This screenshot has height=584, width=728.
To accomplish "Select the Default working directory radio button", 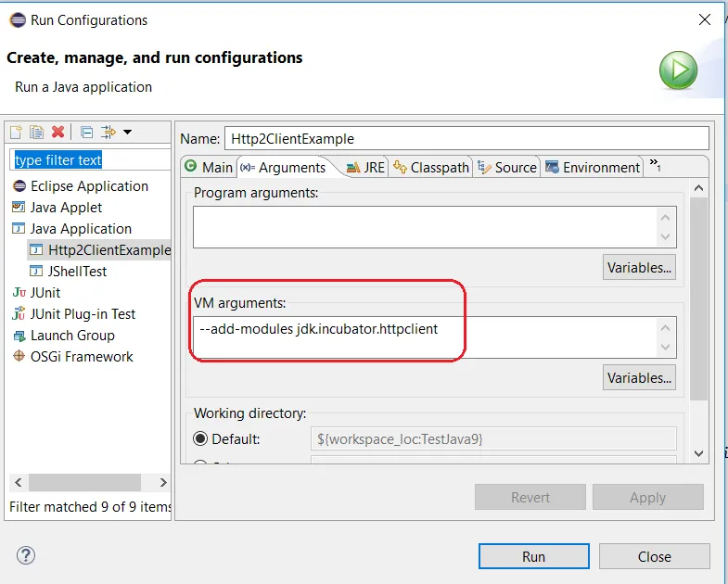I will [x=200, y=438].
